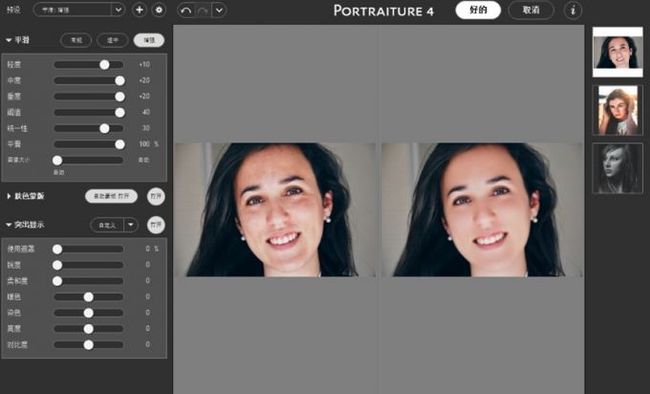Select the black-and-white preview thumbnail
This screenshot has height=394, width=650.
(618, 168)
